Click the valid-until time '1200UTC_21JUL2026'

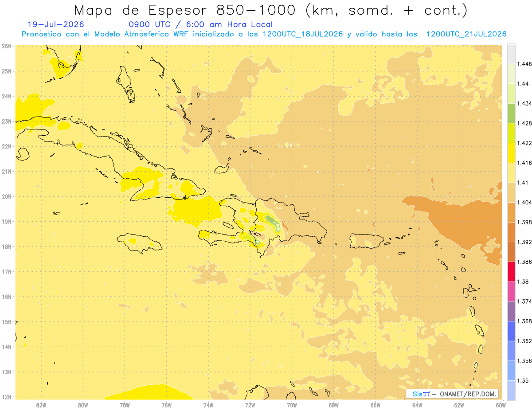[x=466, y=34]
